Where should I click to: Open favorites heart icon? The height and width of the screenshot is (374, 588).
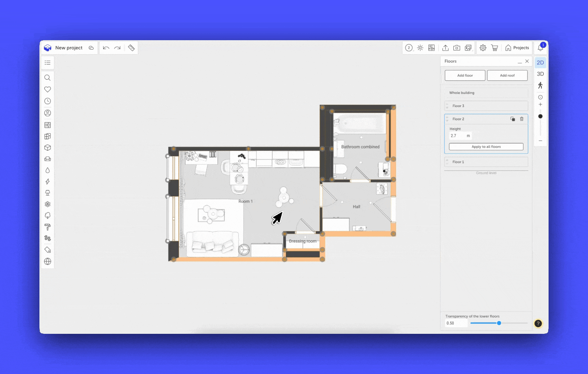tap(48, 89)
